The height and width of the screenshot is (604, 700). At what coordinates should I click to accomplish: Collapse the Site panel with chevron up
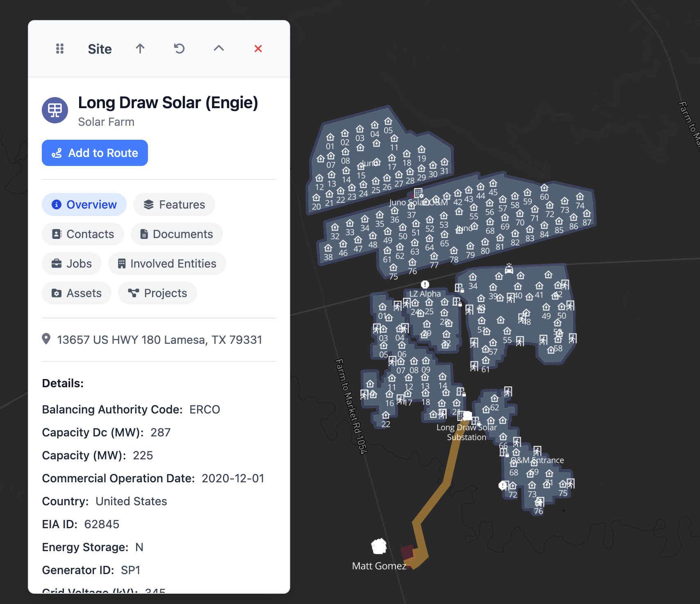[219, 48]
